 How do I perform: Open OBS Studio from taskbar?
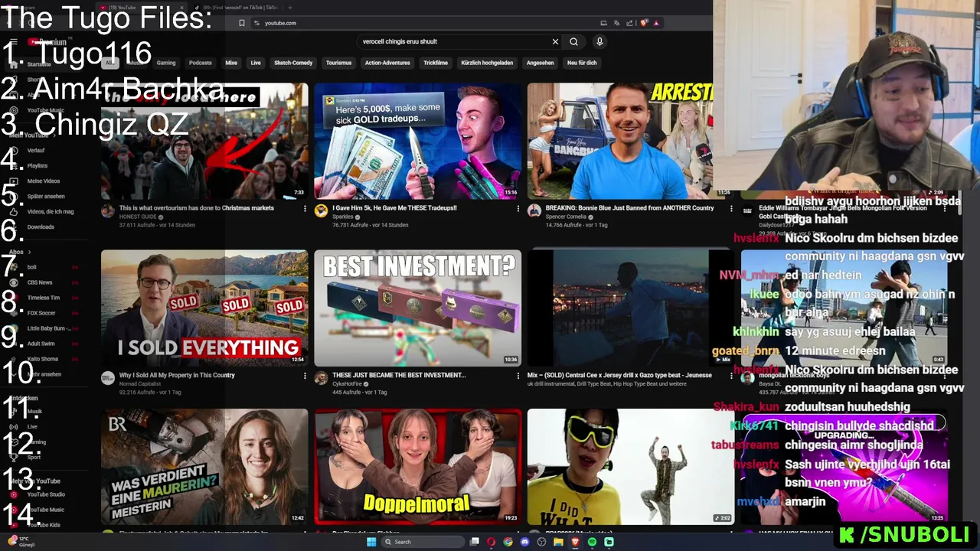point(541,542)
